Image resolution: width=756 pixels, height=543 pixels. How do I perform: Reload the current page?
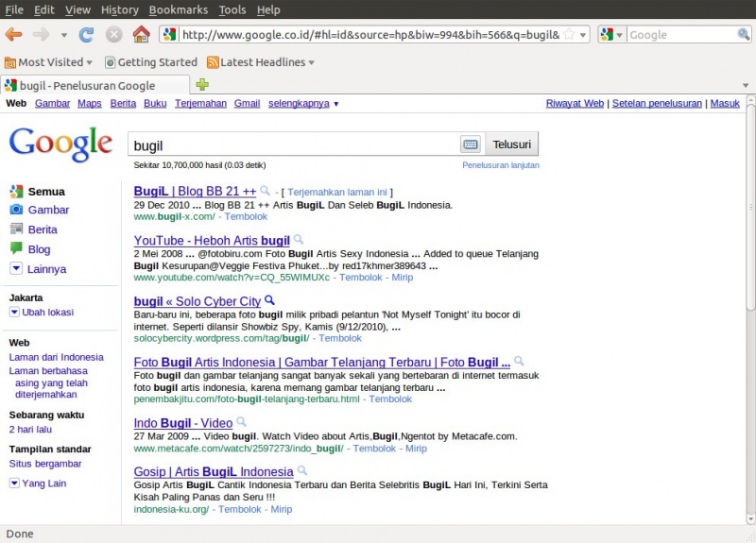[x=86, y=34]
